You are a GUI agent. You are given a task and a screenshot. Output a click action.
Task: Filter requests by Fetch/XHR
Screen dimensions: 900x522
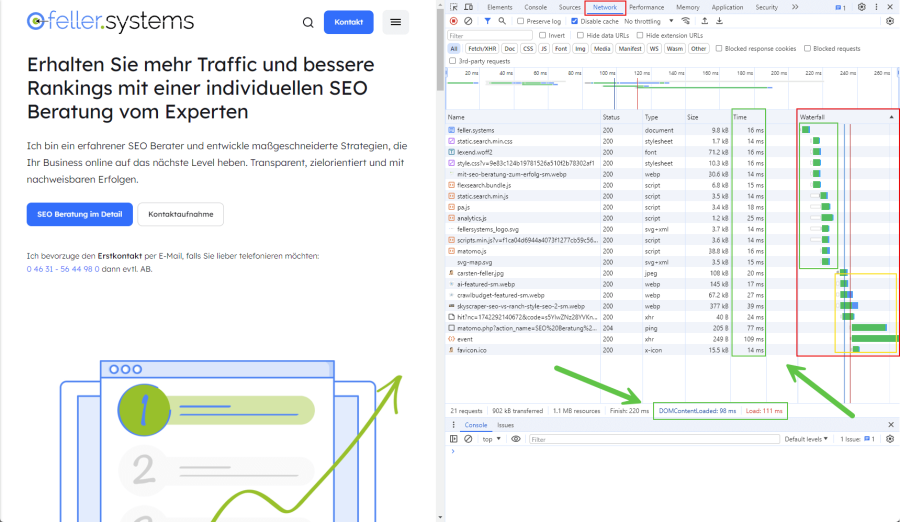pyautogui.click(x=482, y=49)
